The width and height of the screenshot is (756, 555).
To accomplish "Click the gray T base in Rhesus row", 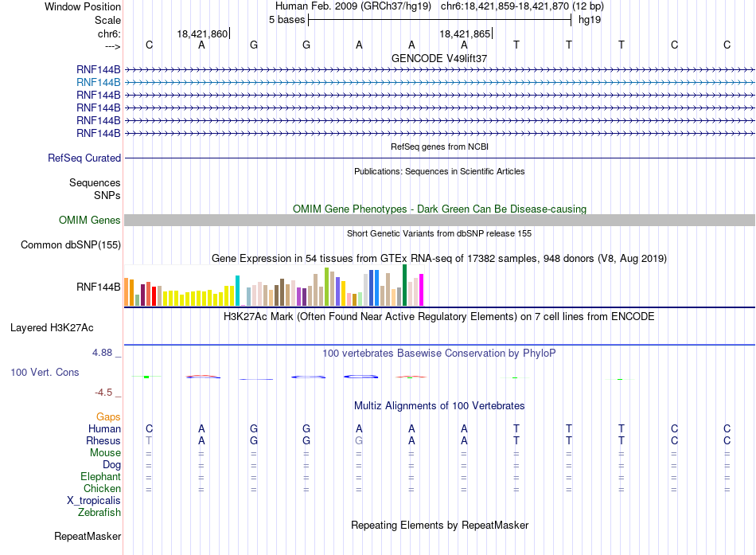I will pyautogui.click(x=149, y=441).
